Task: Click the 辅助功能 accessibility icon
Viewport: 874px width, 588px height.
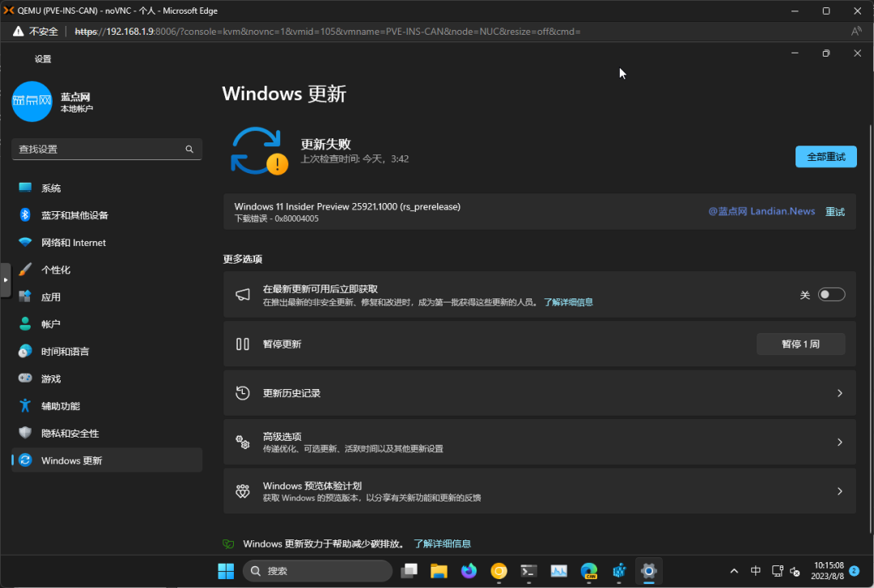Action: 25,406
